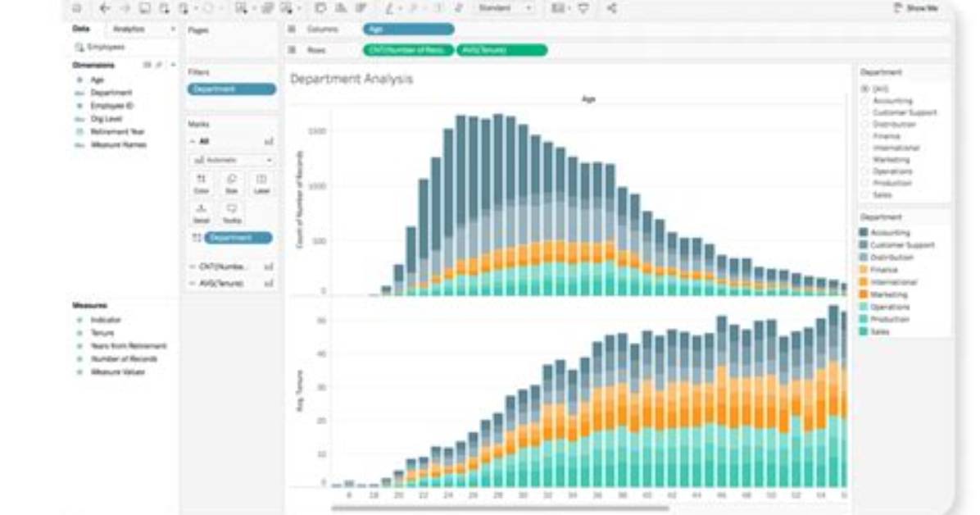Screen dimensions: 980x515
Task: Click the Highlight pen icon in the toolbar
Action: 391,8
